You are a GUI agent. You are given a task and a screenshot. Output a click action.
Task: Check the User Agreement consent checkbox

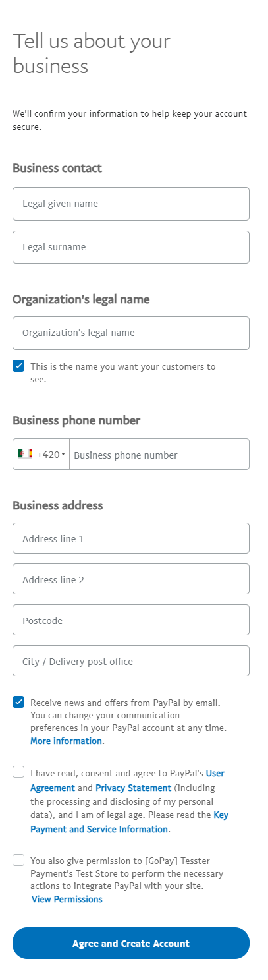(x=18, y=772)
